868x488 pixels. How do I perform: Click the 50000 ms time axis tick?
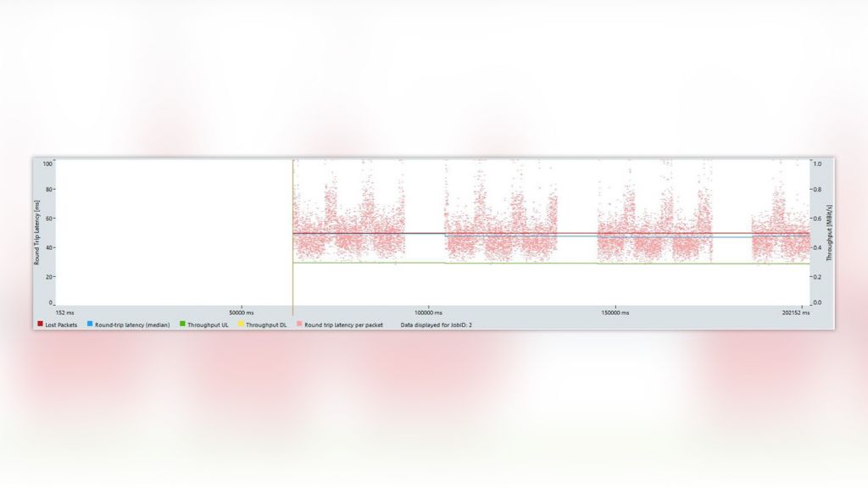coord(242,313)
